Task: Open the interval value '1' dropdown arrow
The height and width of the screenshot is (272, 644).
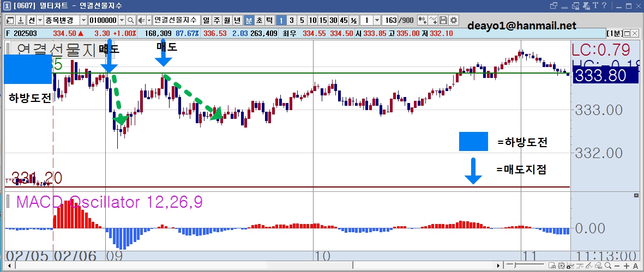Action: [377, 21]
